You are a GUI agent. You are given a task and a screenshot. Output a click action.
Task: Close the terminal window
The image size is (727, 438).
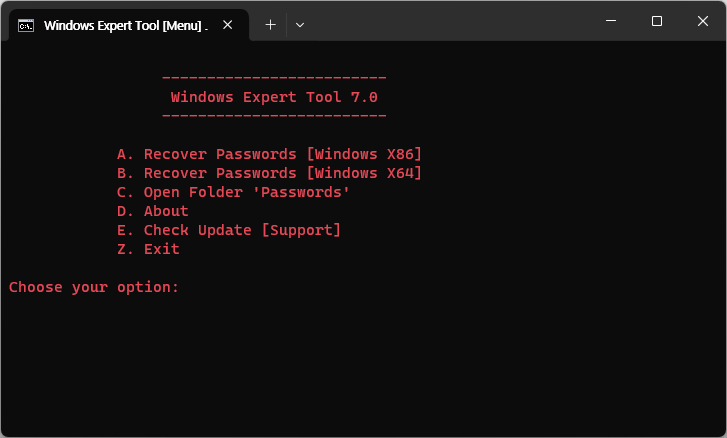coord(703,21)
